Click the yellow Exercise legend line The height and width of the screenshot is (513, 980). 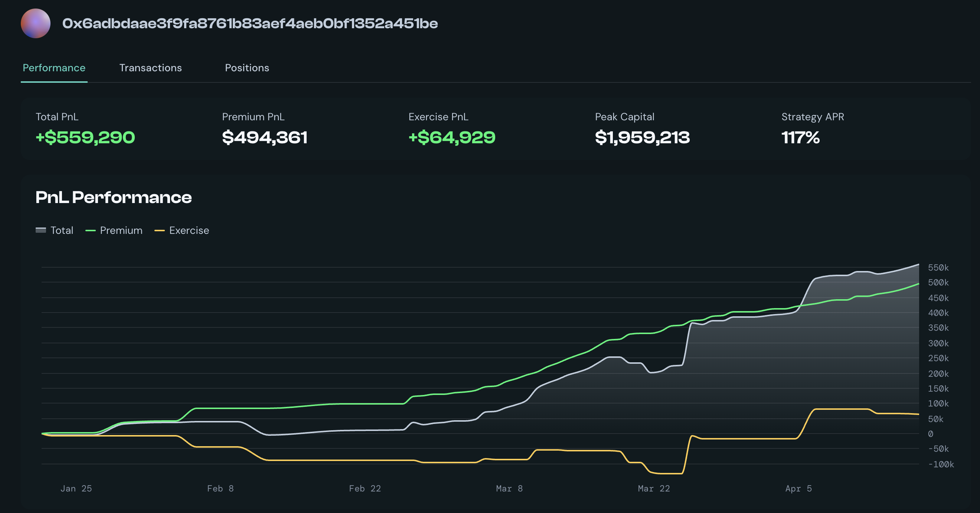point(159,231)
